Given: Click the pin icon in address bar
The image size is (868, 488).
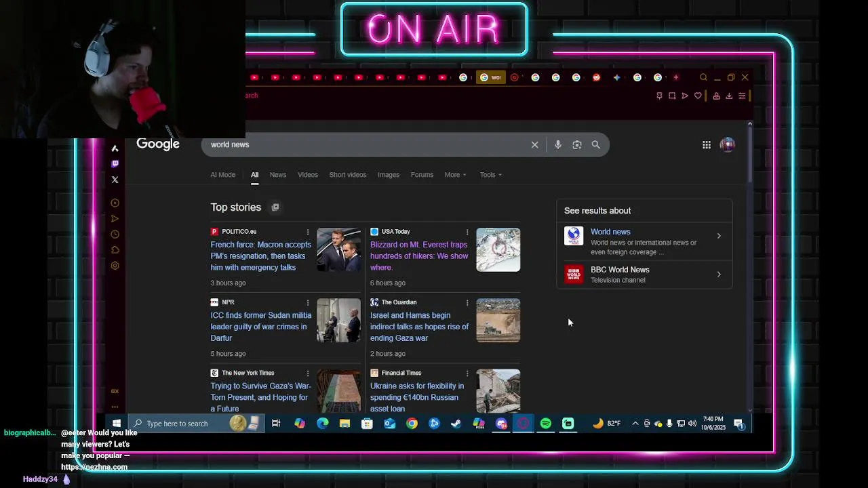Looking at the screenshot, I should 659,96.
